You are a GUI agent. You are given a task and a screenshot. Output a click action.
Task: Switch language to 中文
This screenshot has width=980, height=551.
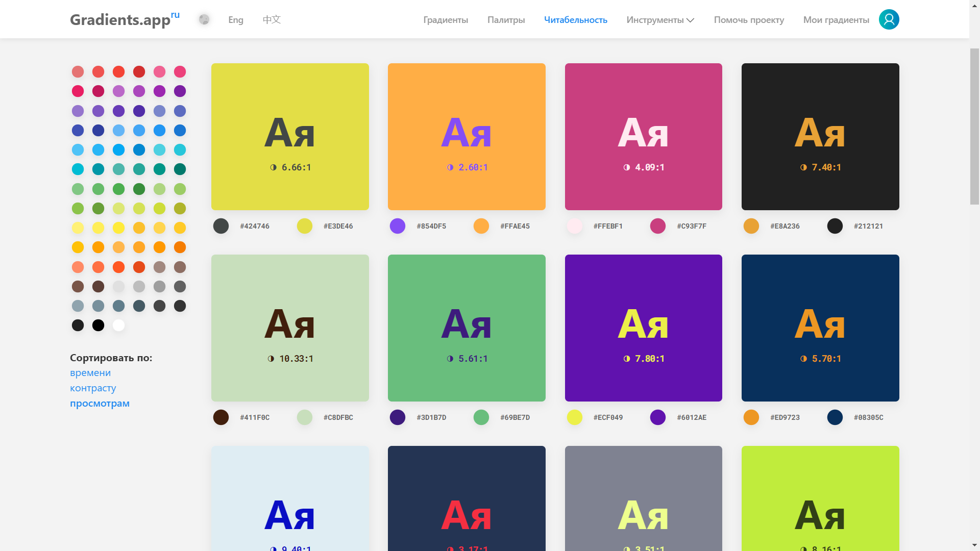pyautogui.click(x=272, y=20)
